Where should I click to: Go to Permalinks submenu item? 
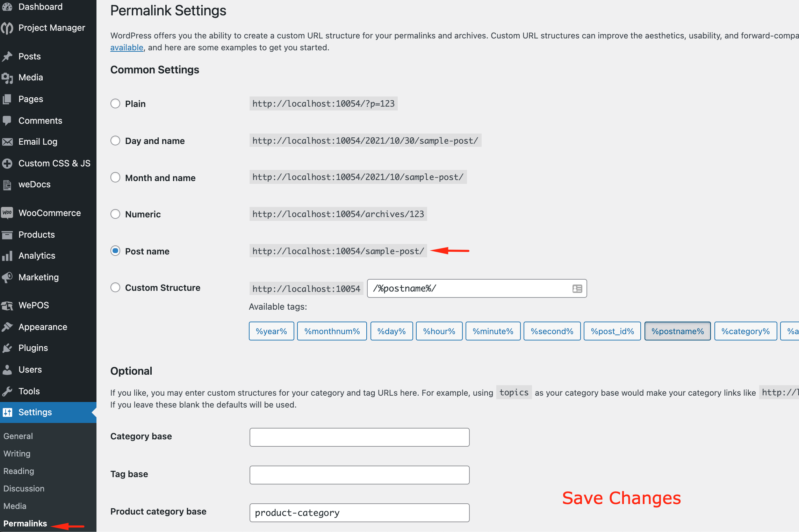coord(25,524)
